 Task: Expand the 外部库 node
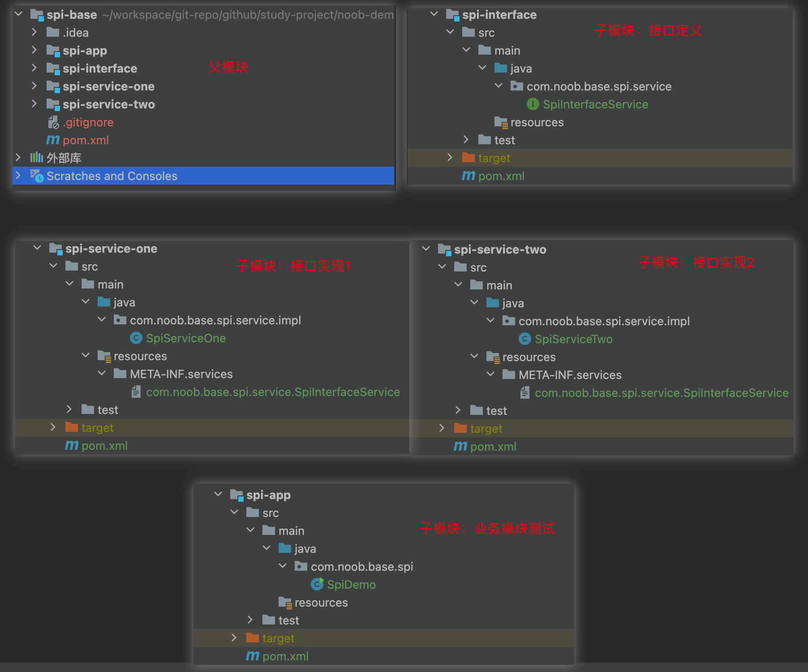(18, 158)
